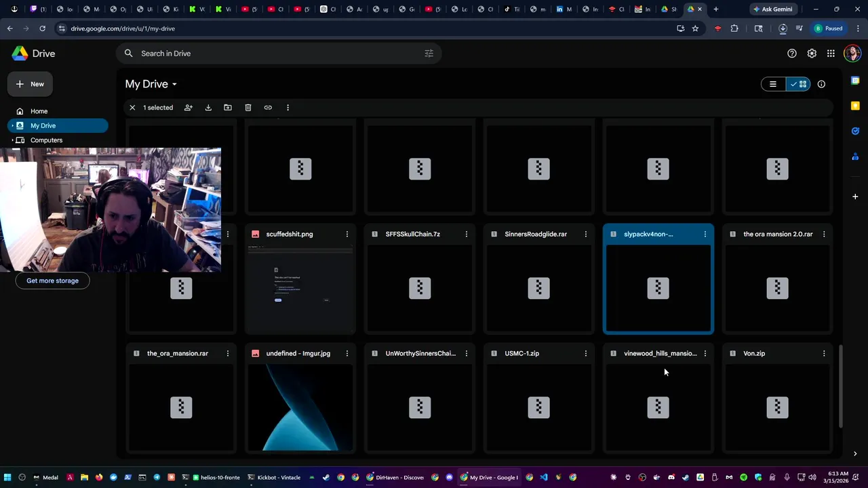The height and width of the screenshot is (488, 868).
Task: Move the selected file to folder
Action: pos(228,108)
